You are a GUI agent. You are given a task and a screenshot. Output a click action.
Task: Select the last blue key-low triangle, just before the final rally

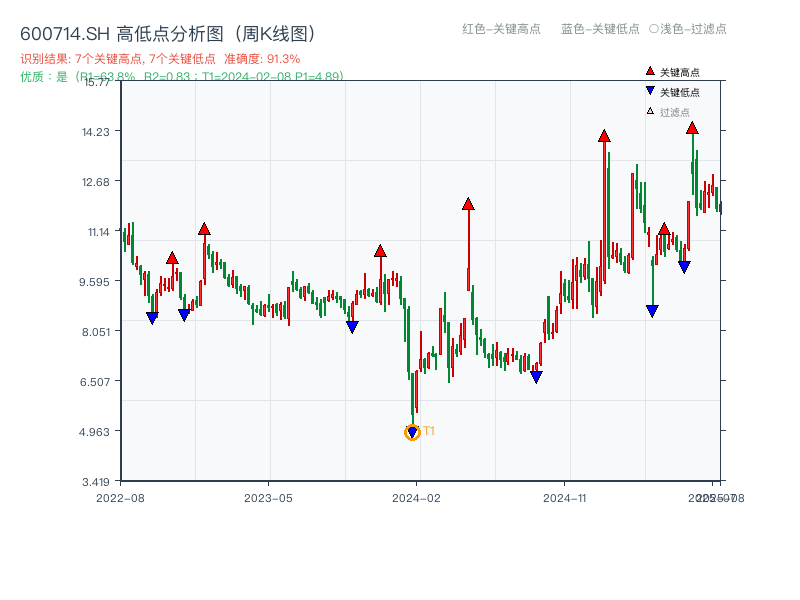[x=684, y=267]
